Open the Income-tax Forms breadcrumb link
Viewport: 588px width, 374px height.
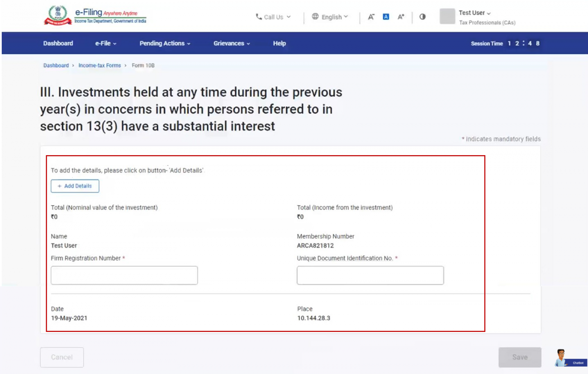click(100, 65)
